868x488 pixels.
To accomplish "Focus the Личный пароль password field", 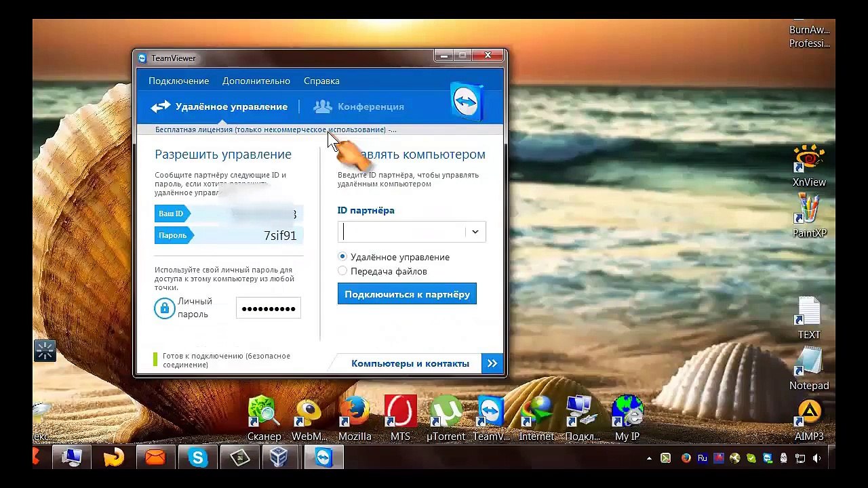I will tap(269, 308).
